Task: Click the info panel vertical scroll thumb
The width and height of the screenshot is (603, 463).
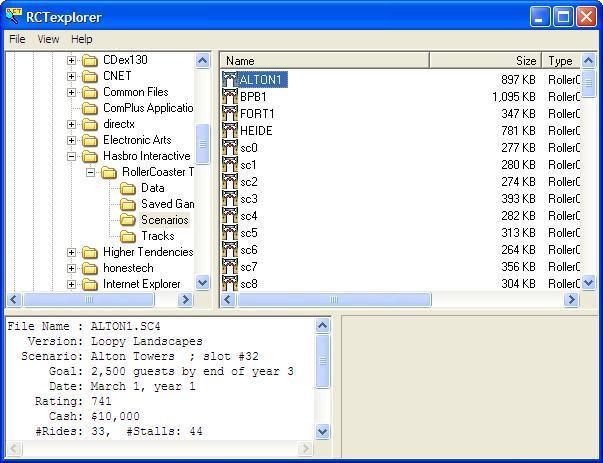Action: [x=322, y=361]
